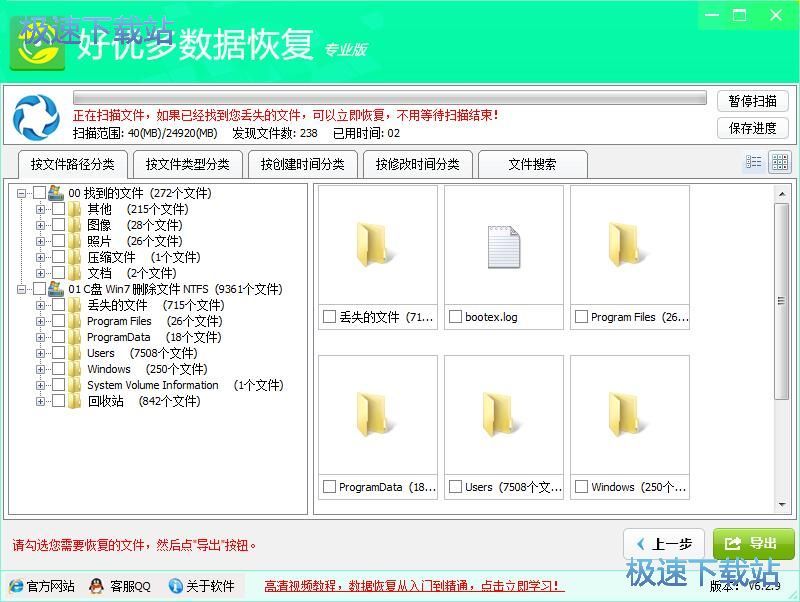Click the 暂停扫描 button
Screen dimensions: 800x602
tap(753, 101)
